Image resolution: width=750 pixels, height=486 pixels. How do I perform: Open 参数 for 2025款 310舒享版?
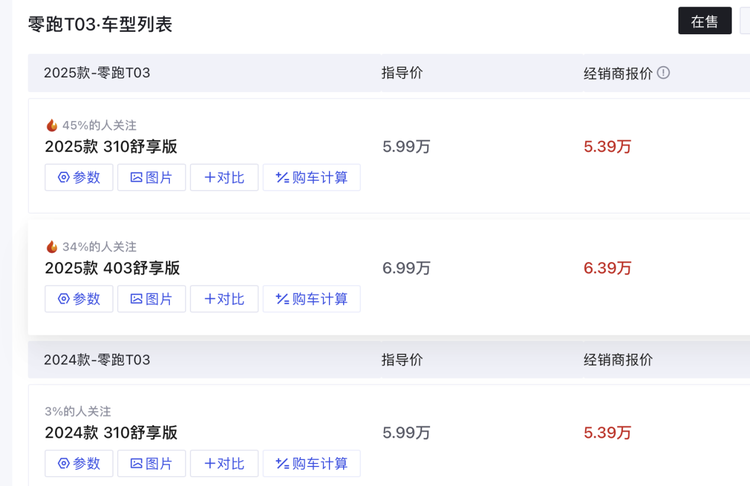coord(79,177)
